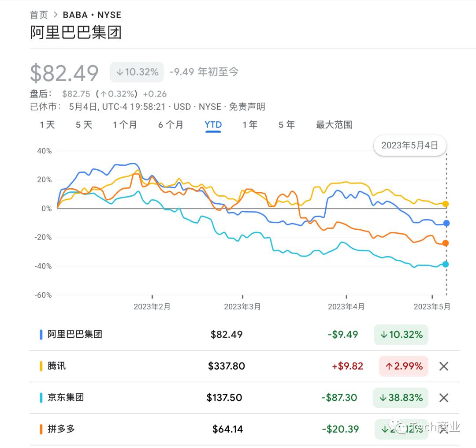This screenshot has width=476, height=448.
Task: Click the orange color bar beside 拼多多
Action: (41, 429)
